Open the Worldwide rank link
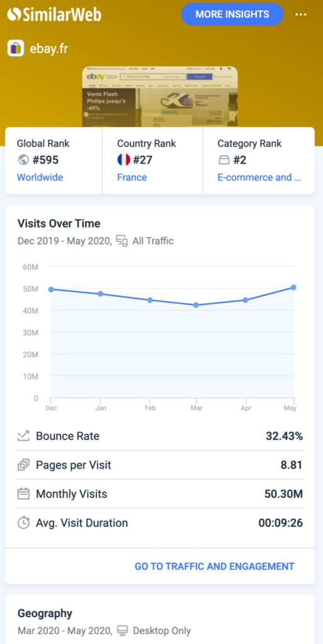The image size is (323, 644). click(x=40, y=177)
